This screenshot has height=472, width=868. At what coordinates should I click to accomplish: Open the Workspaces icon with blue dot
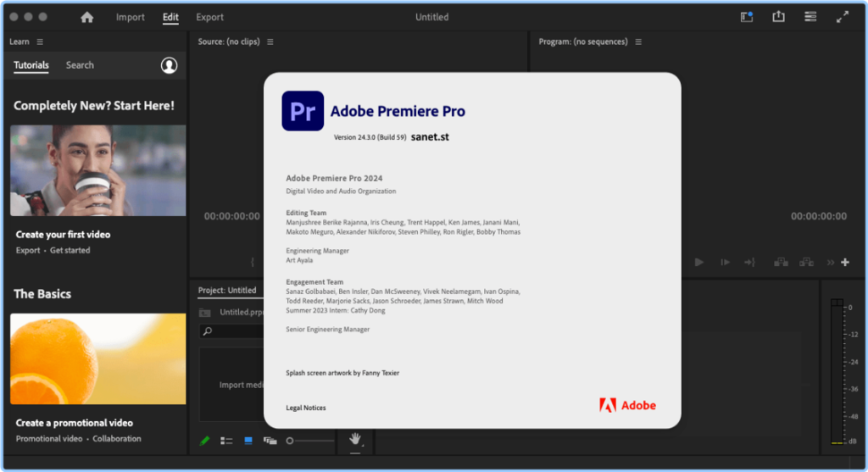click(x=747, y=17)
